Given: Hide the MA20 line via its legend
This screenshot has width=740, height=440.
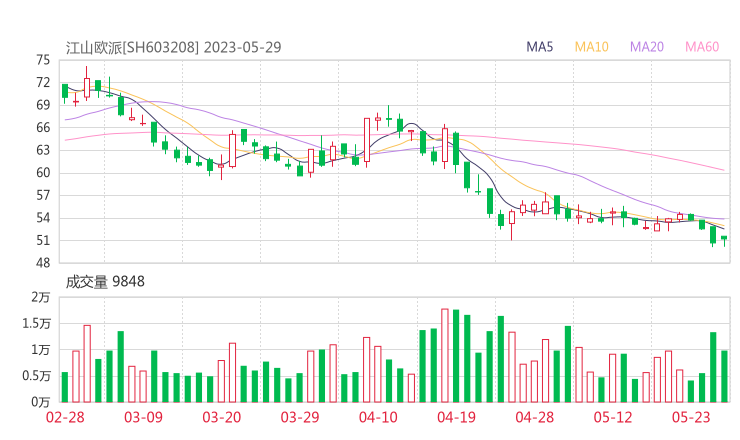Looking at the screenshot, I should [x=647, y=47].
